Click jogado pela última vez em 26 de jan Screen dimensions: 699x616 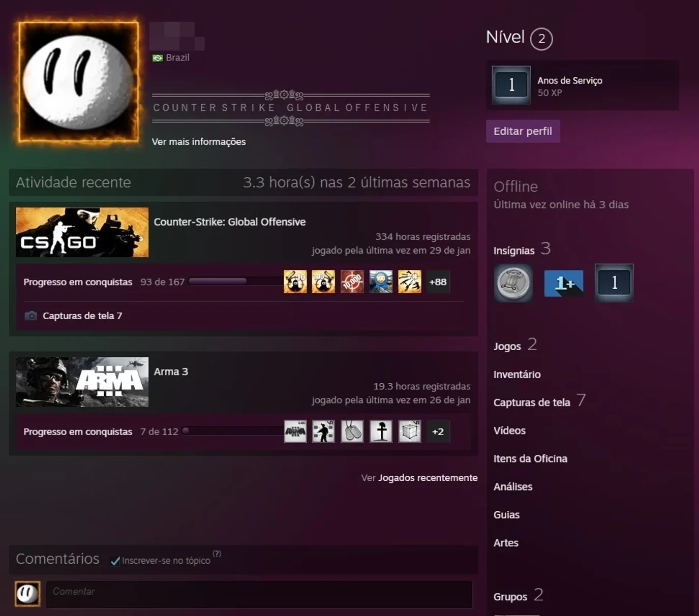[391, 400]
